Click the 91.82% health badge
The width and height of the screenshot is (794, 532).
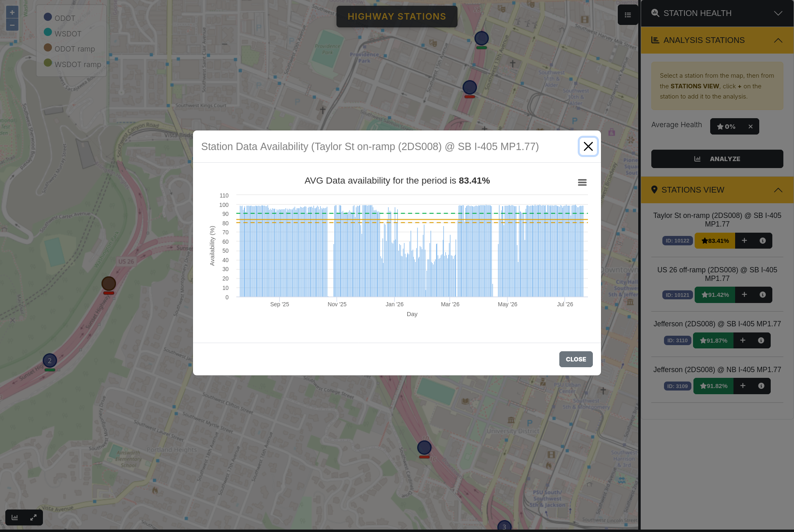click(x=713, y=386)
